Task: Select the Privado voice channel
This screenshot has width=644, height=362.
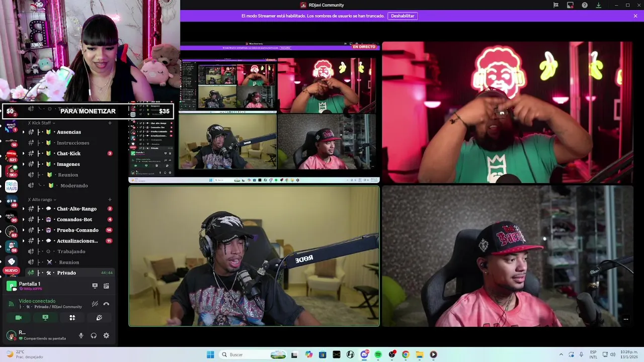Action: 69,273
